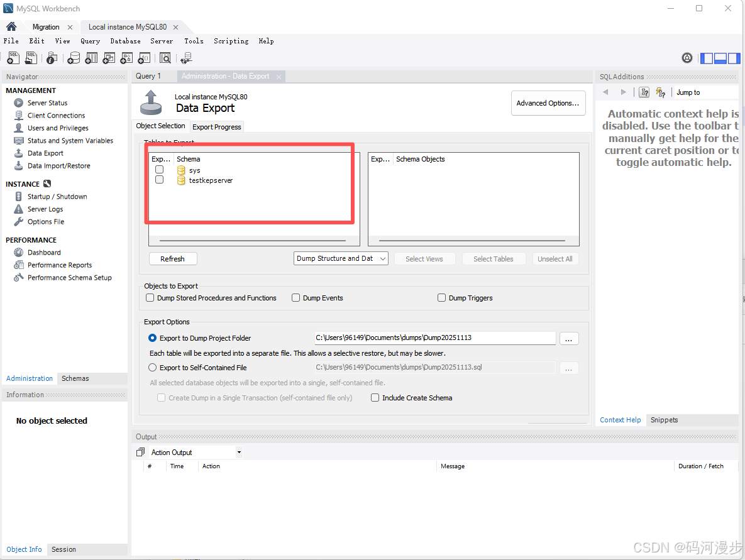Click the Advanced Options button
Viewport: 745px width, 560px height.
(x=548, y=103)
